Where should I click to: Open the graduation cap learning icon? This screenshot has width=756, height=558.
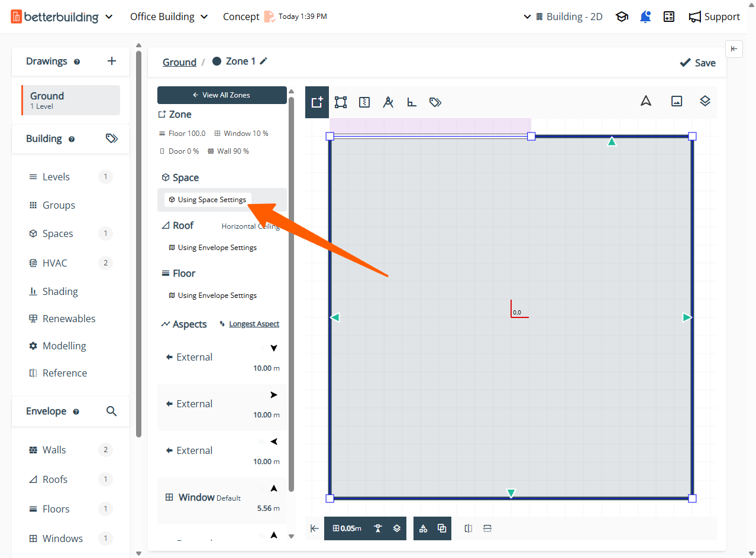coord(622,17)
